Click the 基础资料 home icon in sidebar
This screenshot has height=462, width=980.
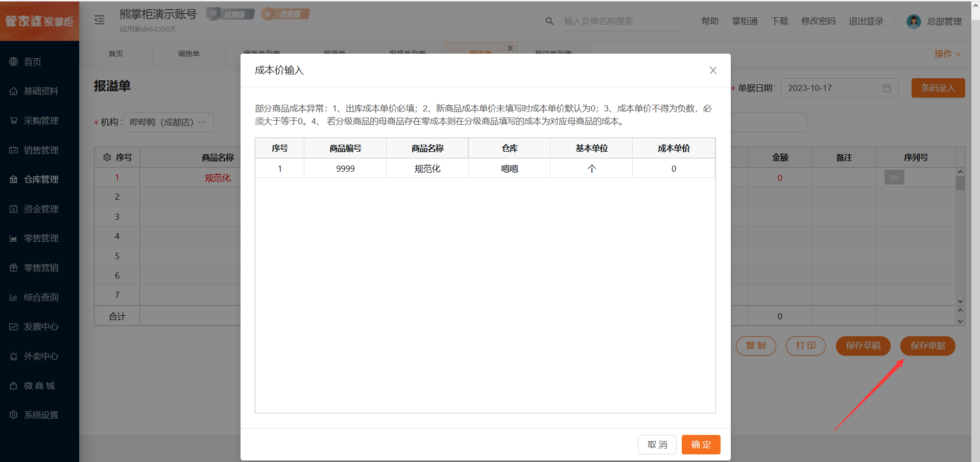tap(14, 91)
